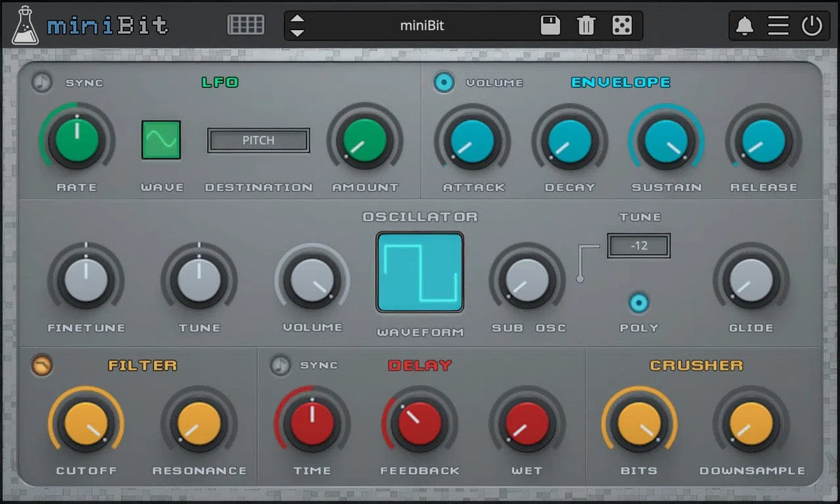This screenshot has height=504, width=840.
Task: Open the LFO destination PITCH selector
Action: pos(258,140)
